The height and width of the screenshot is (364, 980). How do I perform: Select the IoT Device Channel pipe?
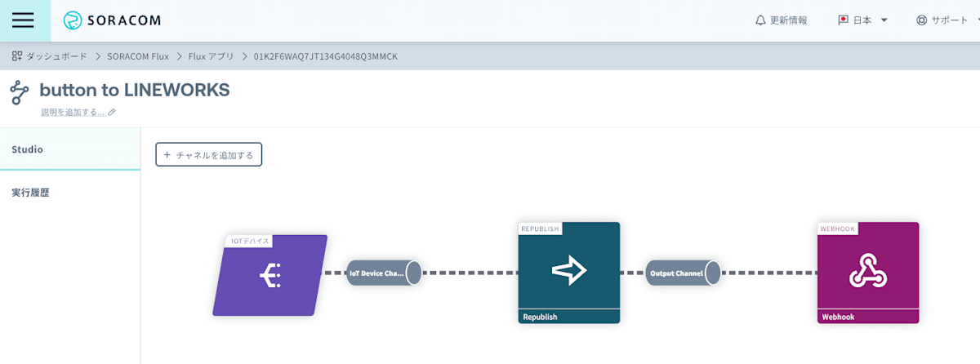pyautogui.click(x=385, y=273)
